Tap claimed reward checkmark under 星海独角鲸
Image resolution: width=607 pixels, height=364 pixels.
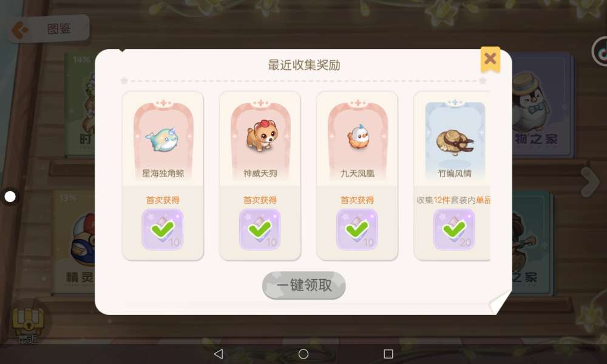pos(163,229)
